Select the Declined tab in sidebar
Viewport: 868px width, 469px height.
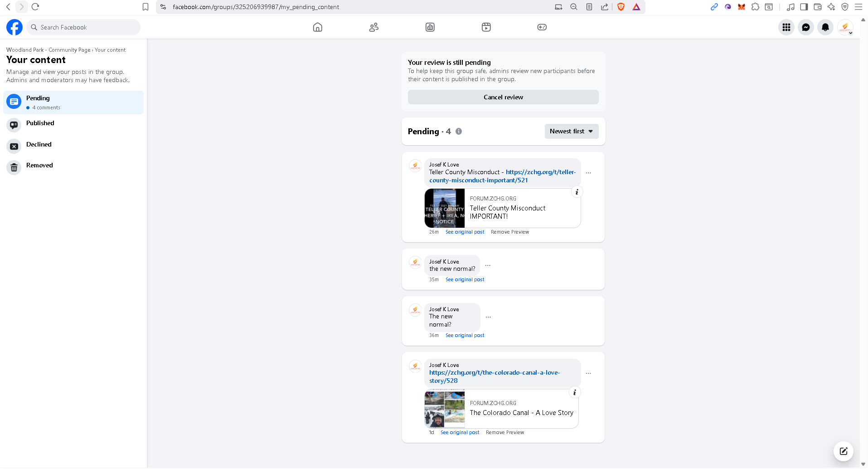[x=39, y=145]
